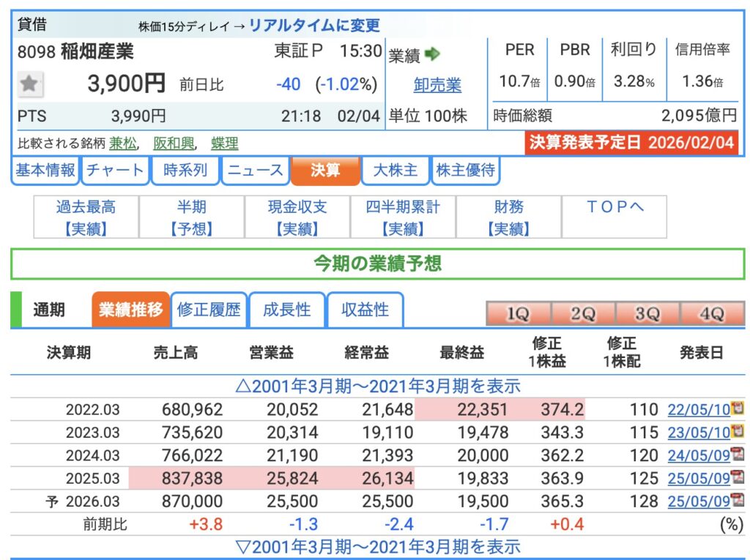This screenshot has height=560, width=750.
Task: Open the document icon beside 23/05/10
Action: click(738, 432)
